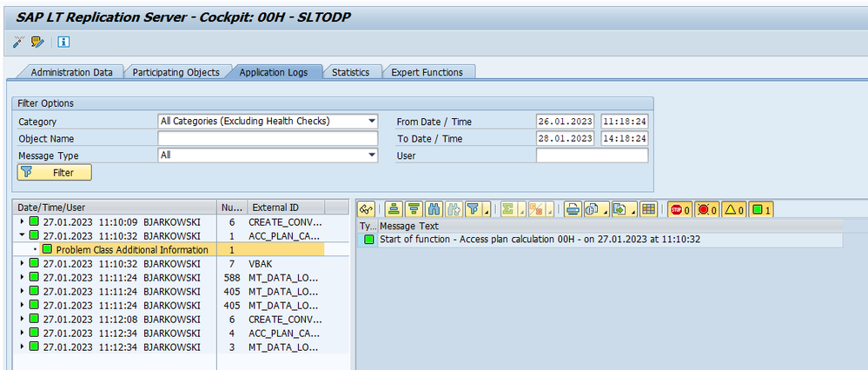868x370 pixels.
Task: Open the Category dropdown
Action: 372,121
